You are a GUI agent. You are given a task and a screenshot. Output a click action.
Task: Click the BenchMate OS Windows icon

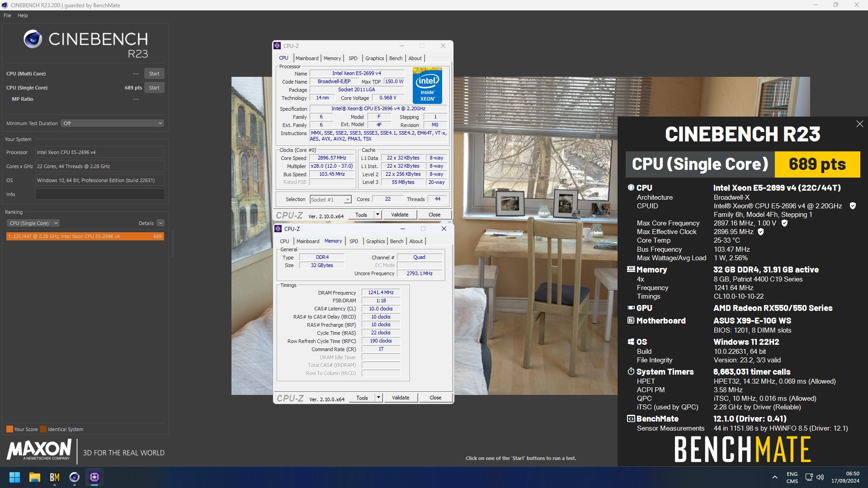coord(631,342)
